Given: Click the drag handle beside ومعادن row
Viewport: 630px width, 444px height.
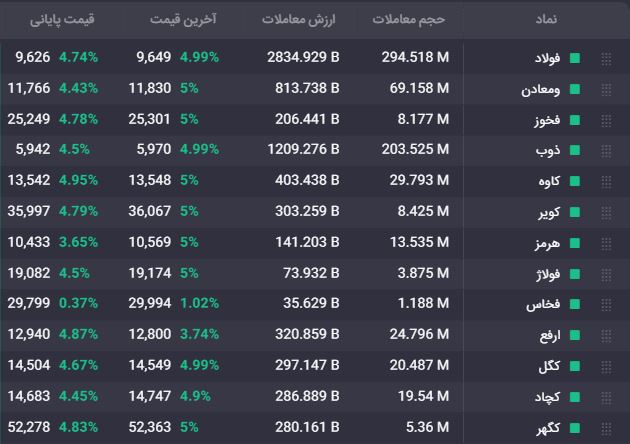Looking at the screenshot, I should (x=606, y=89).
